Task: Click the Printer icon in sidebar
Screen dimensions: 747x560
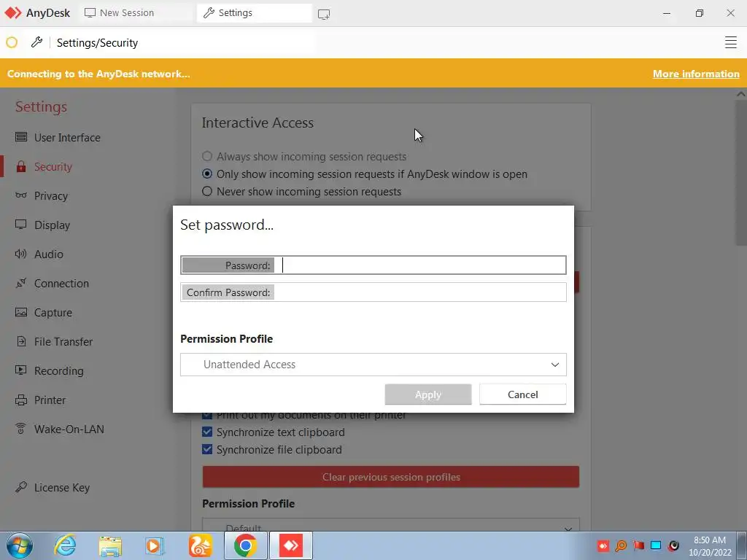Action: pyautogui.click(x=21, y=400)
